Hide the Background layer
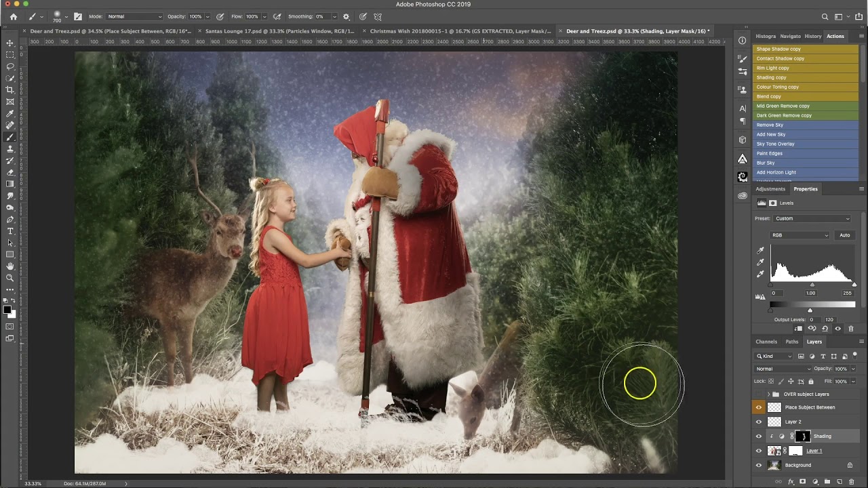The image size is (868, 488). [x=759, y=465]
